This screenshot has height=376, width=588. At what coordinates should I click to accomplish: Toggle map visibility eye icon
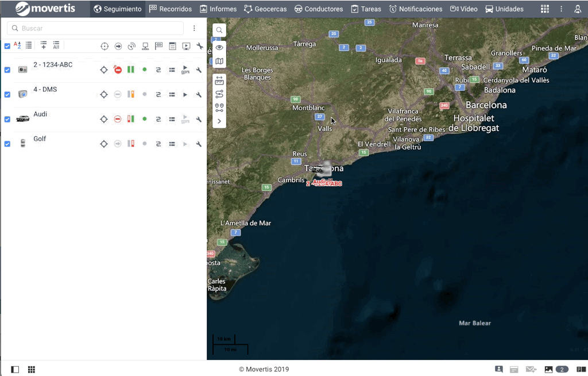[219, 48]
